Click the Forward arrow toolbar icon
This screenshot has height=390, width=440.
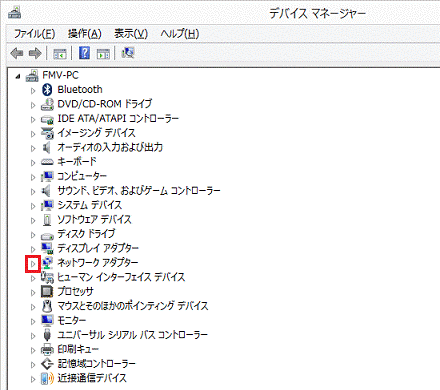[35, 53]
